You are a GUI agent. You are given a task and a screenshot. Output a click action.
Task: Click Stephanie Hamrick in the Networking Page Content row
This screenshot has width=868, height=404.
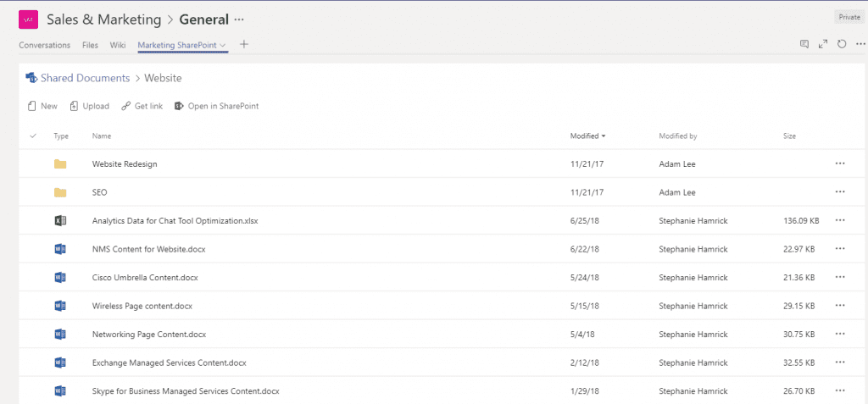click(x=693, y=335)
